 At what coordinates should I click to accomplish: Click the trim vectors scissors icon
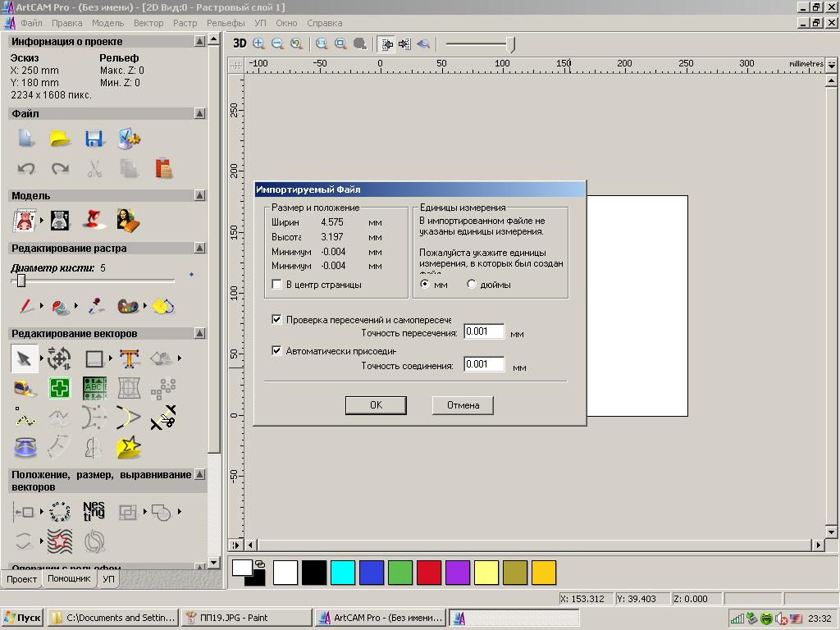point(163,418)
